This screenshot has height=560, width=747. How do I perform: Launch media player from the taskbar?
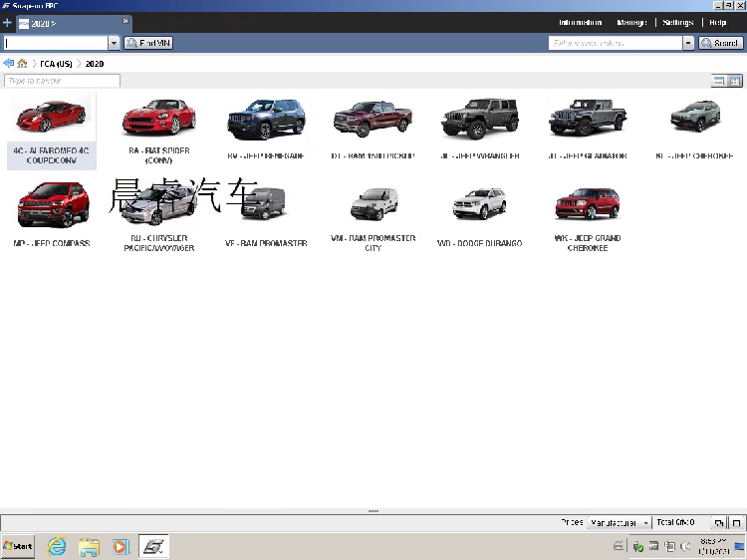point(121,546)
